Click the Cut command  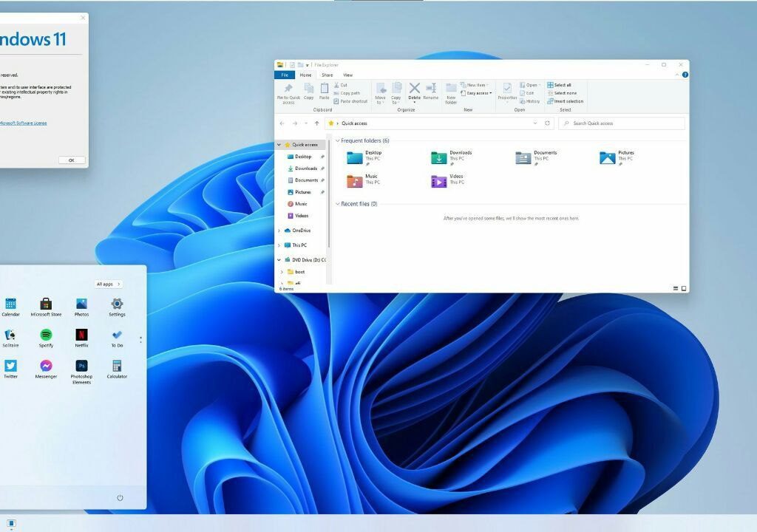point(340,85)
